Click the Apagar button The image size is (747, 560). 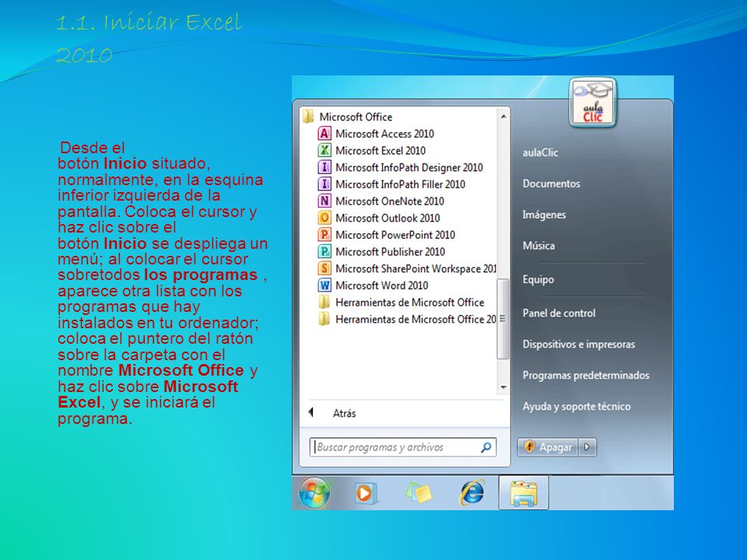(x=548, y=447)
